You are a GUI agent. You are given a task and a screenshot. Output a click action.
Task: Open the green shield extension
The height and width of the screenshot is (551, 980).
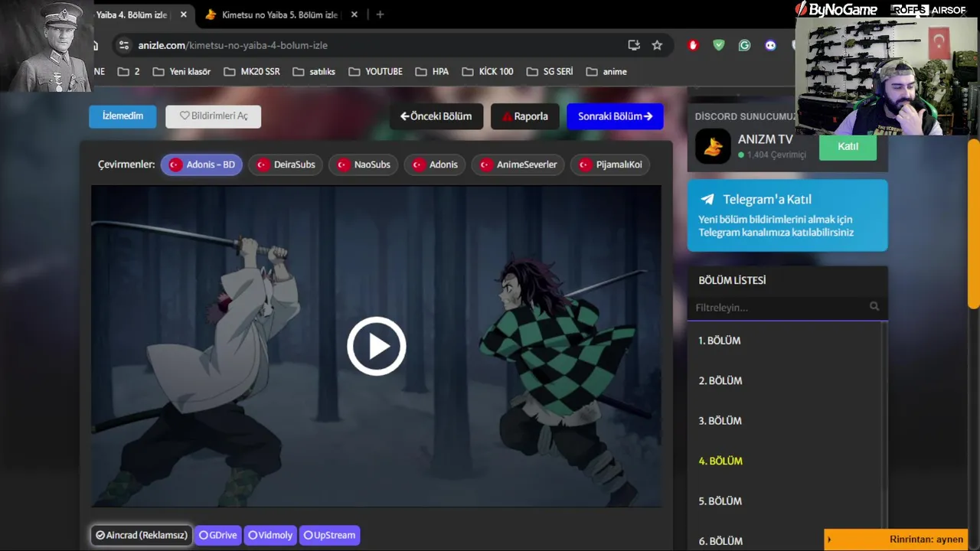click(x=718, y=45)
